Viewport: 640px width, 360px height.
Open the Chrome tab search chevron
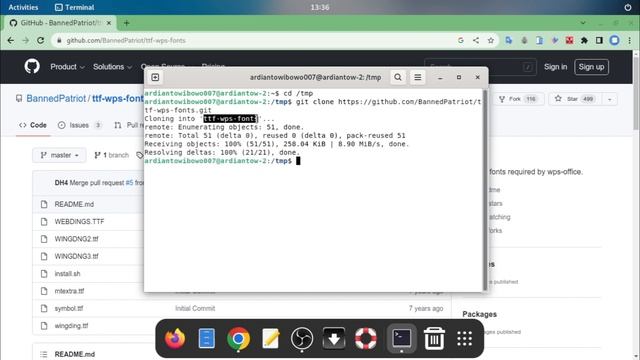point(583,23)
